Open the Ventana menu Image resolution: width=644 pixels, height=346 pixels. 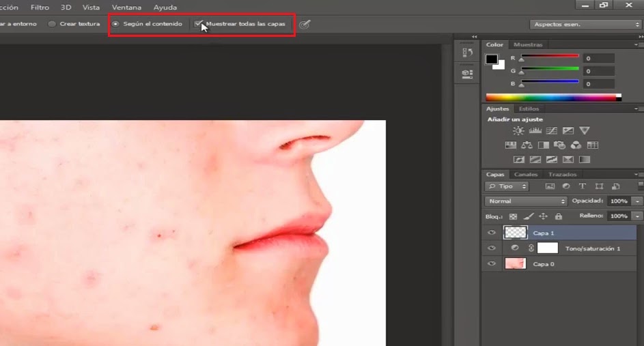tap(126, 8)
